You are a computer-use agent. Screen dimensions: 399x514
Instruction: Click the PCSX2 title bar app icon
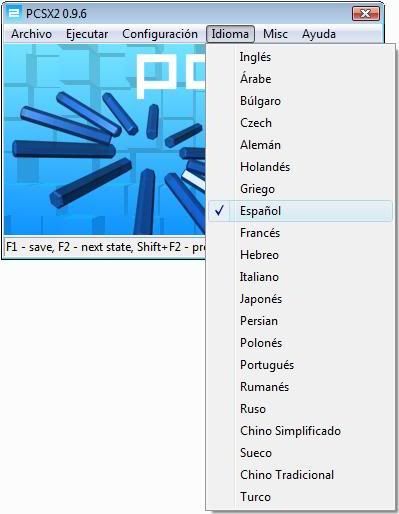[14, 13]
